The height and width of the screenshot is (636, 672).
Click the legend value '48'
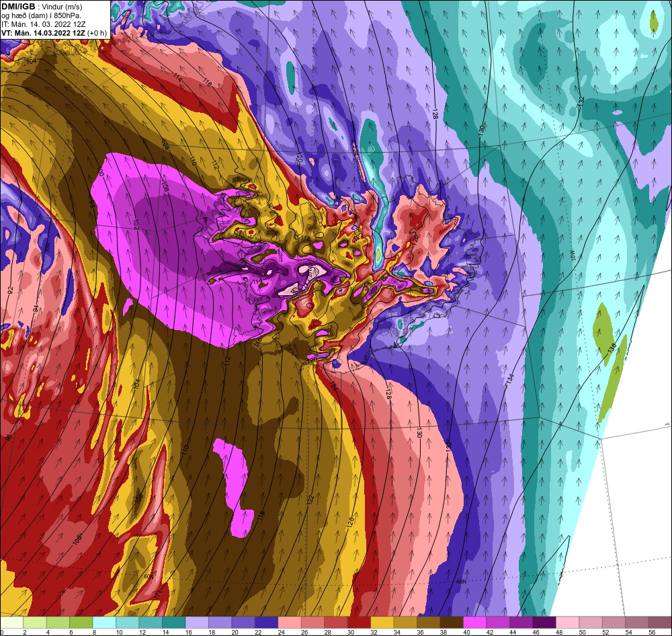click(559, 632)
